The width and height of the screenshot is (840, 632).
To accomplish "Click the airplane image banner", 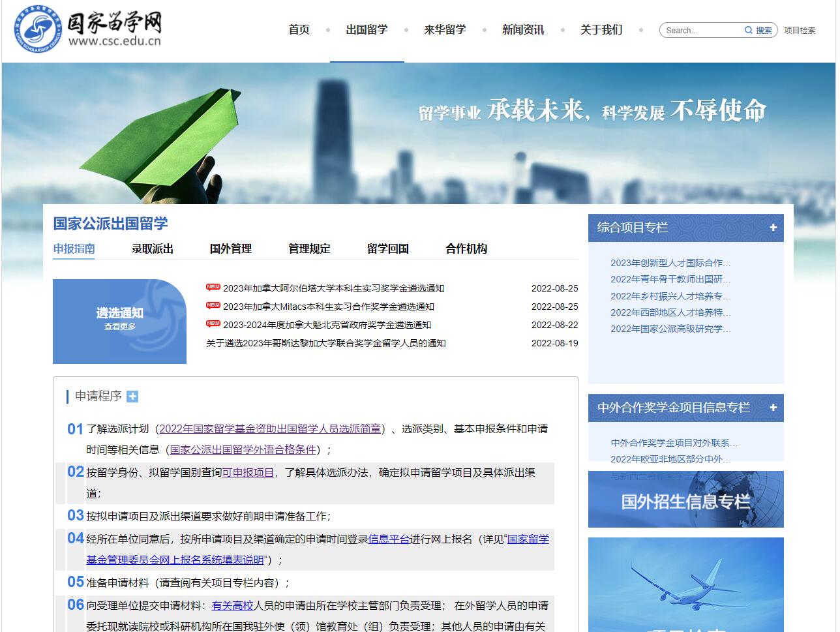I will point(686,584).
